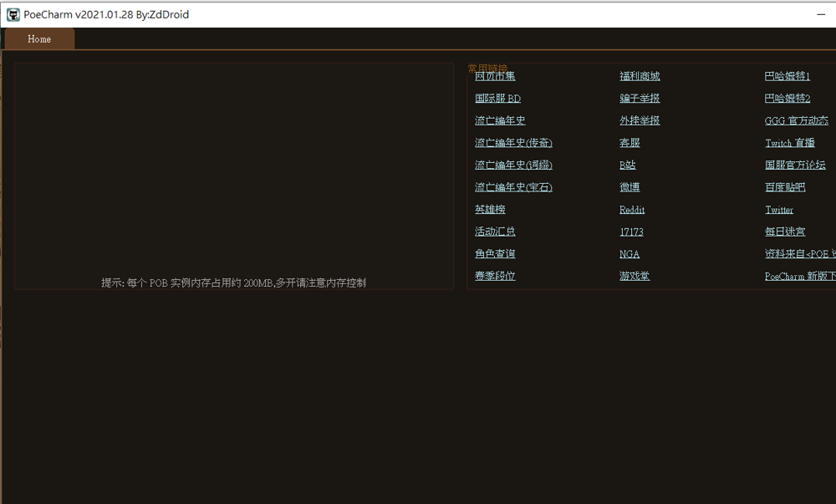Open the 角色查询 link
Image resolution: width=836 pixels, height=504 pixels.
(495, 254)
